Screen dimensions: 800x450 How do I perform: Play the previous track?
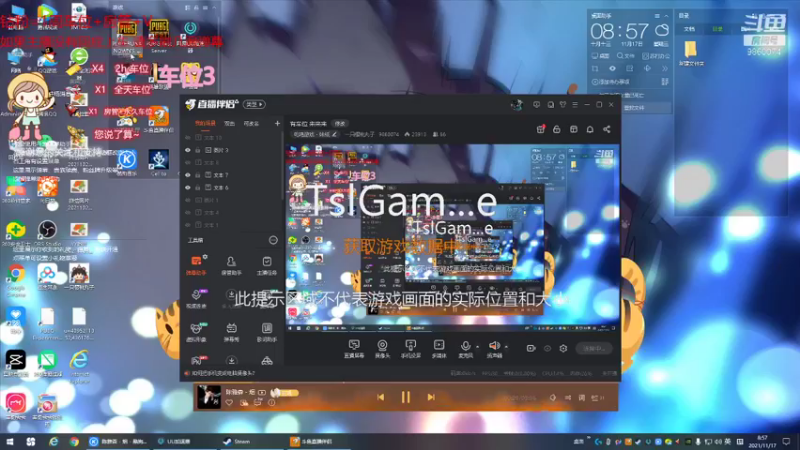pos(381,397)
